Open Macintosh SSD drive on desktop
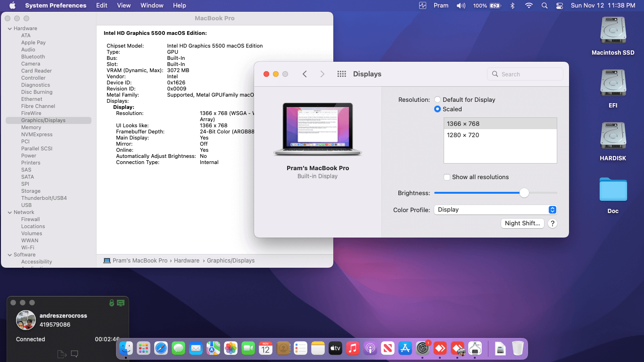Viewport: 644px width, 362px height. [613, 31]
